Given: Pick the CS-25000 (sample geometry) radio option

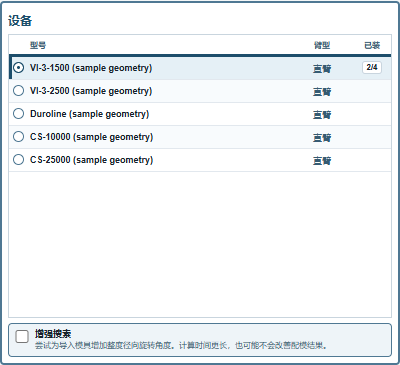Looking at the screenshot, I should [18, 160].
